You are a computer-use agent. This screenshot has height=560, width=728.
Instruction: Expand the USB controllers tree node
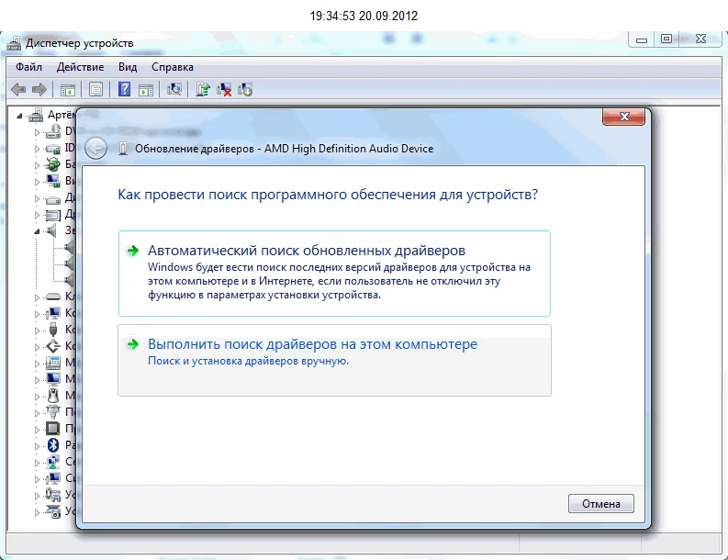tap(37, 330)
